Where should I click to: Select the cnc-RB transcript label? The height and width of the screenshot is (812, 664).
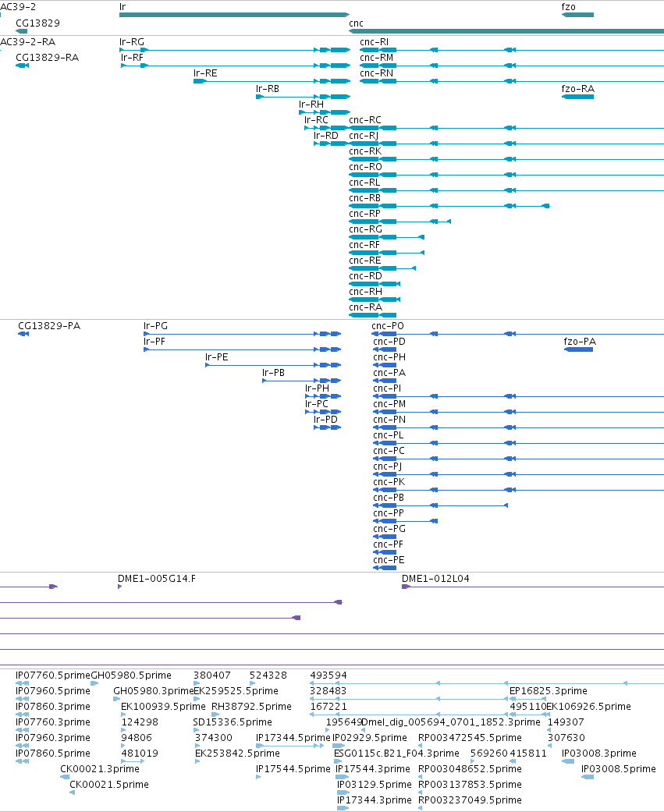tap(364, 198)
